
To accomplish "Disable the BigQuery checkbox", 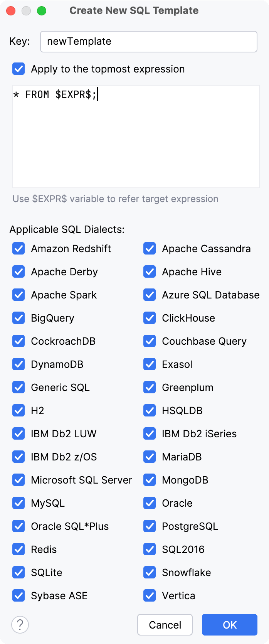I will [18, 318].
